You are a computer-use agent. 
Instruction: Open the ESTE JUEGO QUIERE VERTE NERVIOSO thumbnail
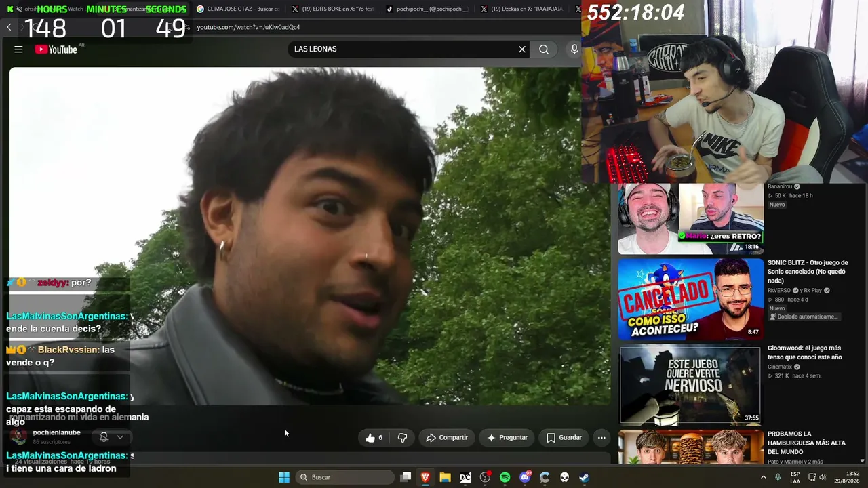tap(690, 385)
